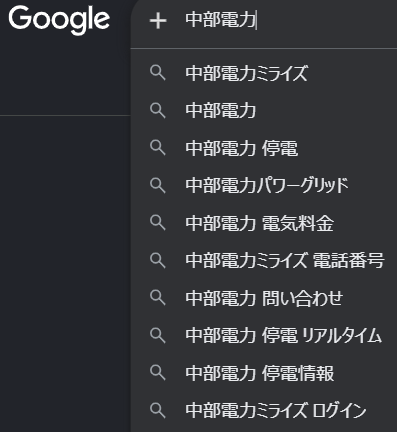This screenshot has height=432, width=397.
Task: Click magnifier icon beside 中部電力ミライズ suggestion
Action: pyautogui.click(x=158, y=73)
